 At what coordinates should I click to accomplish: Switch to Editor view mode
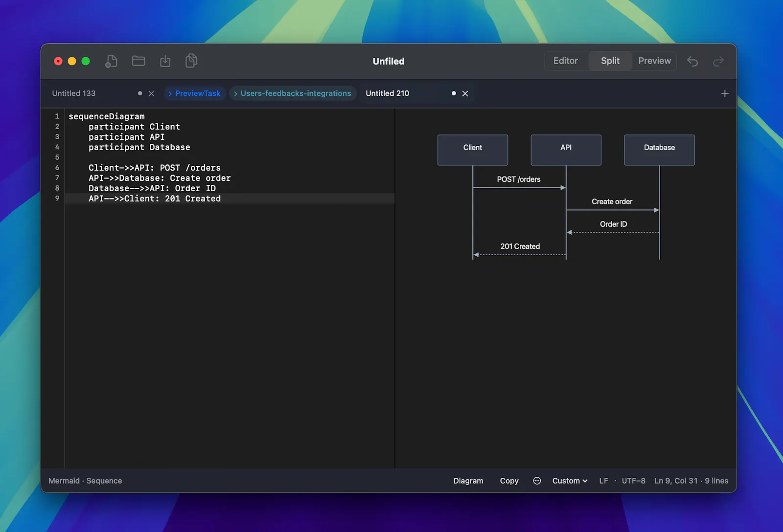pyautogui.click(x=566, y=61)
